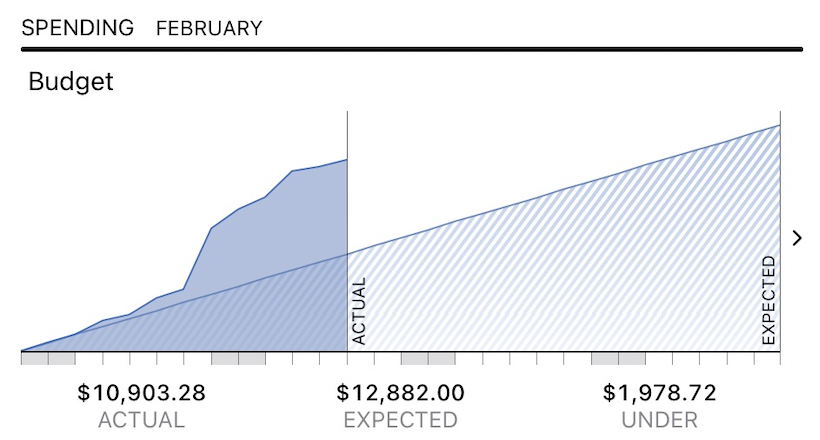Click the Budget chart heading
Viewport: 820px width, 440px height.
(71, 81)
